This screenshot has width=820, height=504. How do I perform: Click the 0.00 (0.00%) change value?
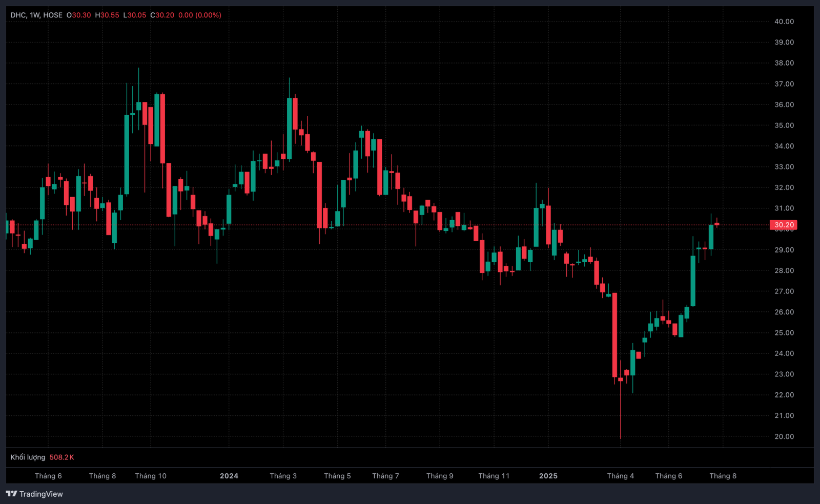(200, 15)
